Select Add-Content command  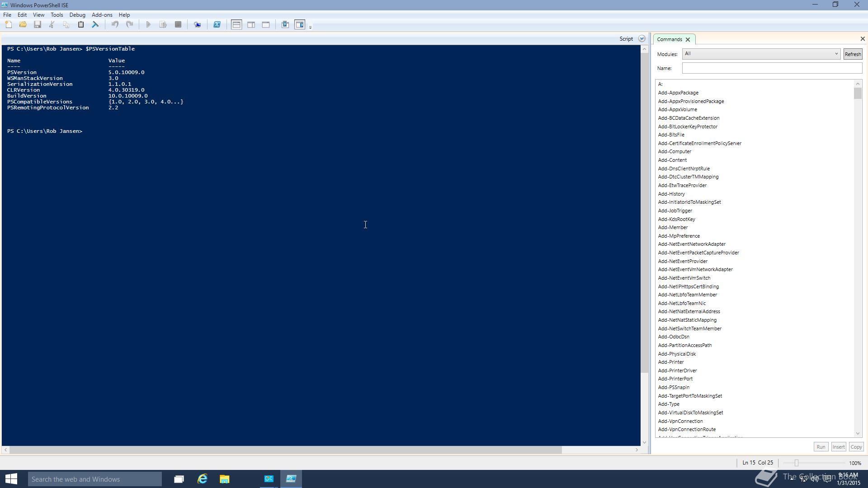(672, 160)
